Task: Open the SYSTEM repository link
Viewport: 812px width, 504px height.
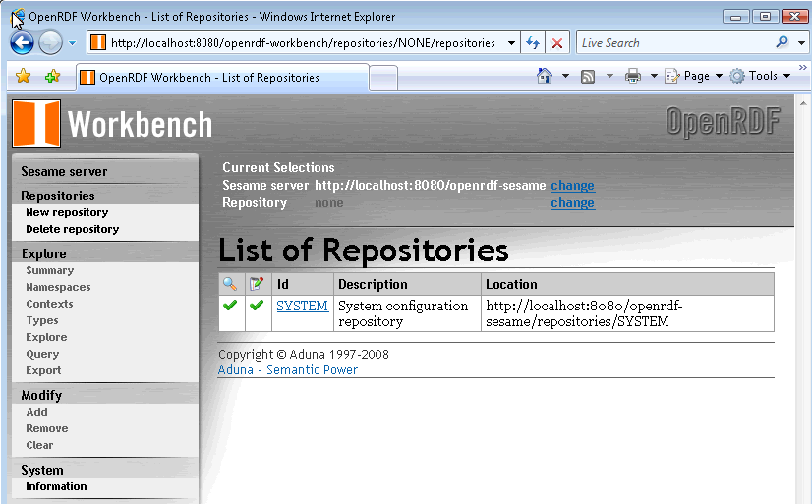Action: pyautogui.click(x=302, y=306)
